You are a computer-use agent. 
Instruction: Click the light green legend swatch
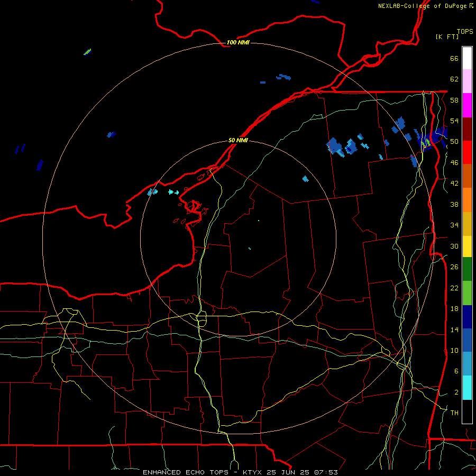coord(467,293)
